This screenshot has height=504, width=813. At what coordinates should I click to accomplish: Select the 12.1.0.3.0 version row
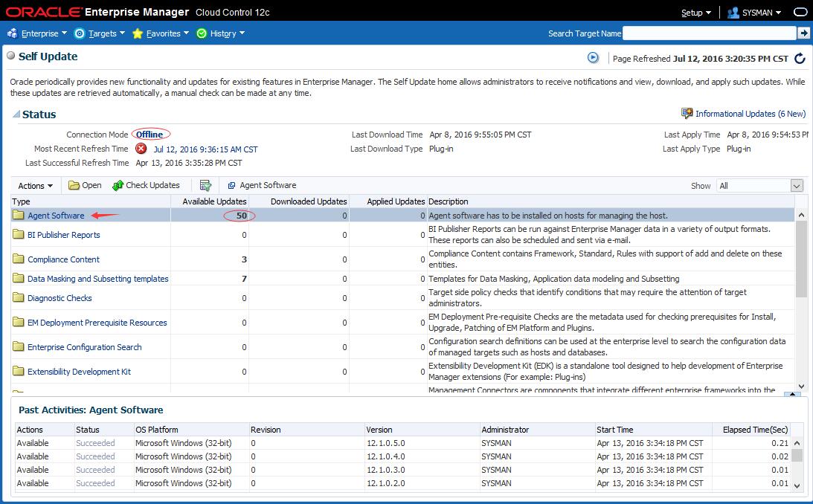(x=403, y=470)
